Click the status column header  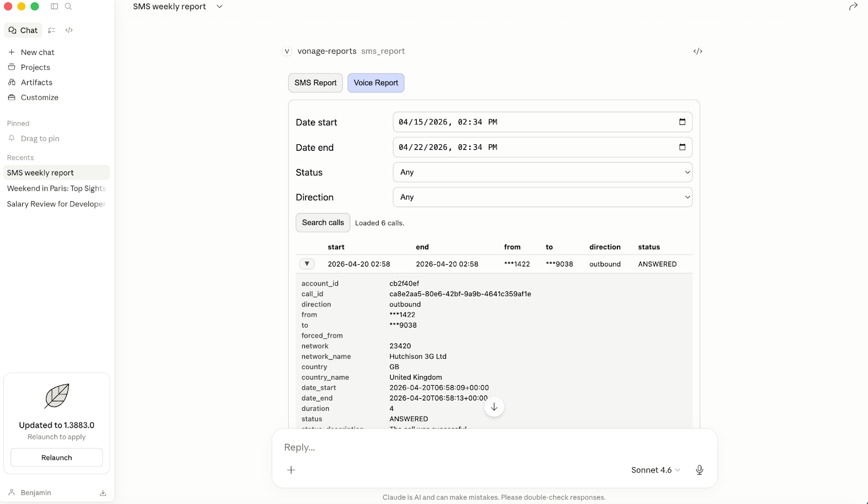click(x=649, y=247)
